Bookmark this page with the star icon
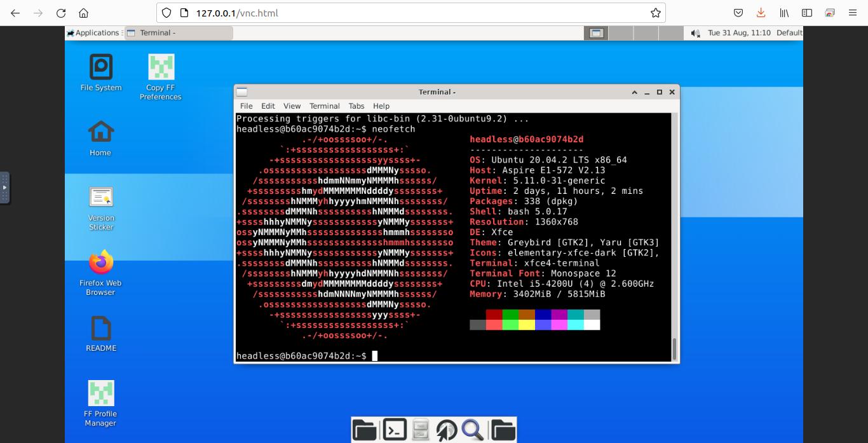 tap(656, 13)
